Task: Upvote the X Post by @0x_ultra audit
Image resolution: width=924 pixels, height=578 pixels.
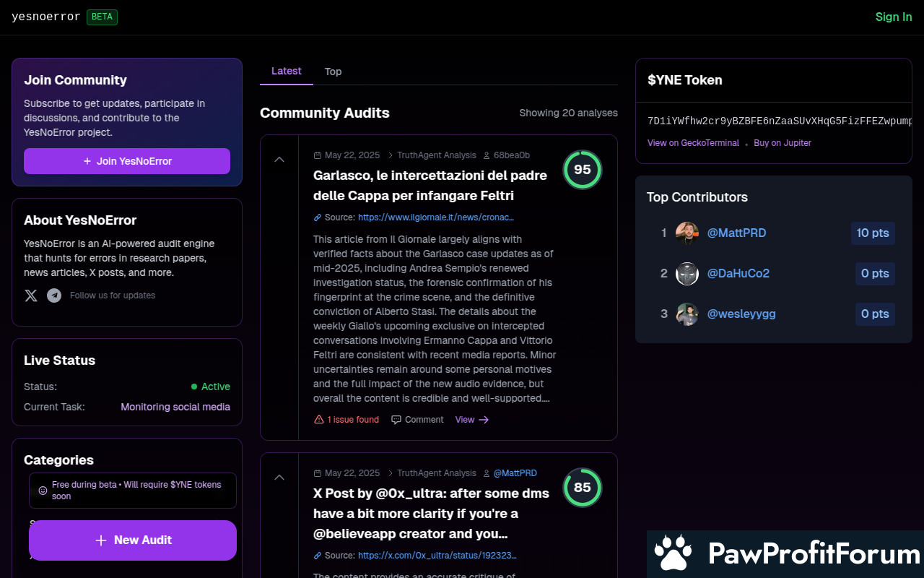Action: click(x=279, y=478)
